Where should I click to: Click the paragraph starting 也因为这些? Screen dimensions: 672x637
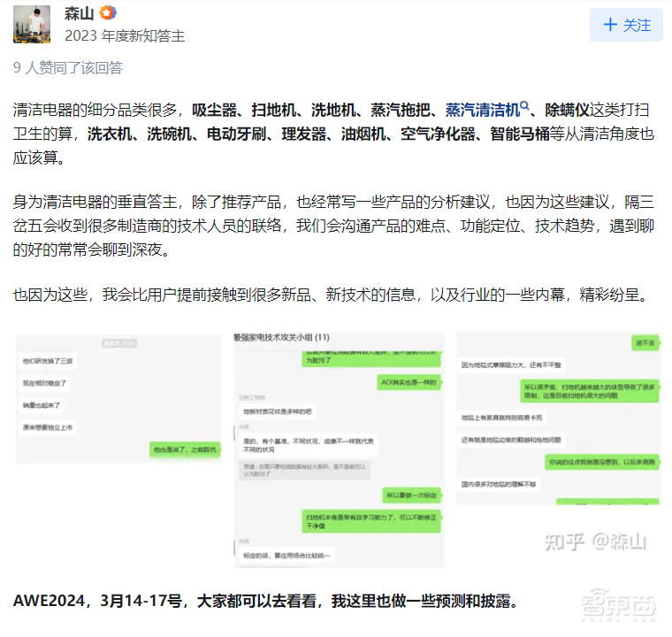[330, 295]
